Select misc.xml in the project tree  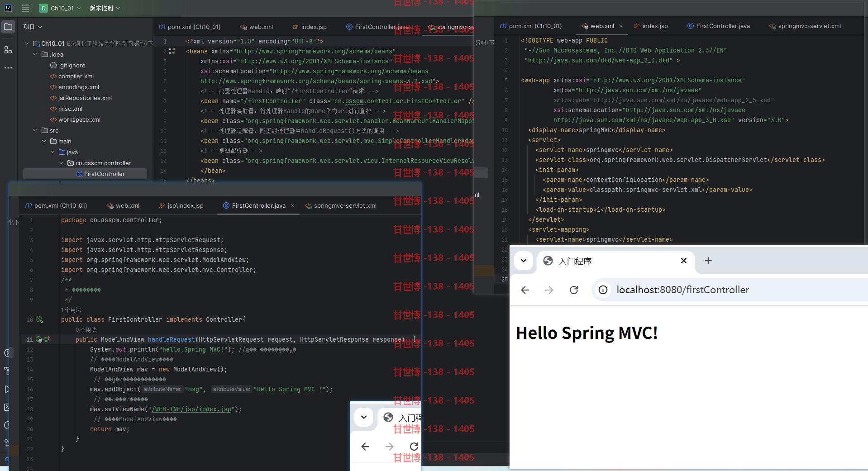click(66, 109)
